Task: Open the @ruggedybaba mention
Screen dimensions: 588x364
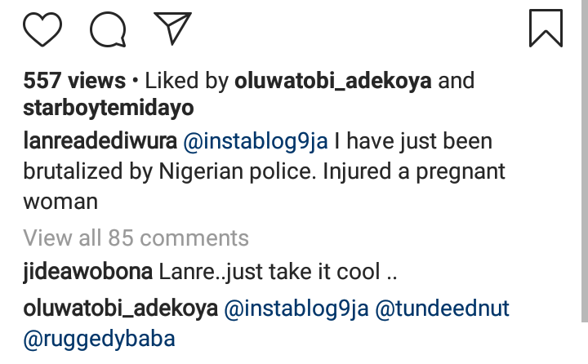Action: coord(98,339)
